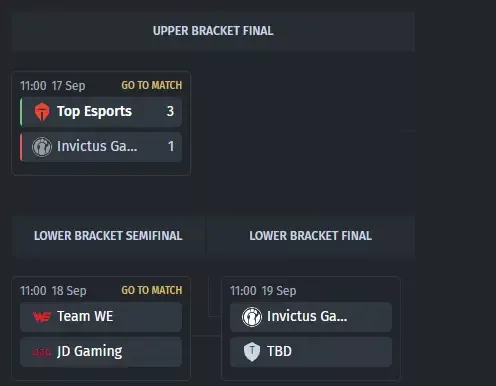Image resolution: width=496 pixels, height=386 pixels.
Task: Click the TBD team row
Action: click(311, 352)
